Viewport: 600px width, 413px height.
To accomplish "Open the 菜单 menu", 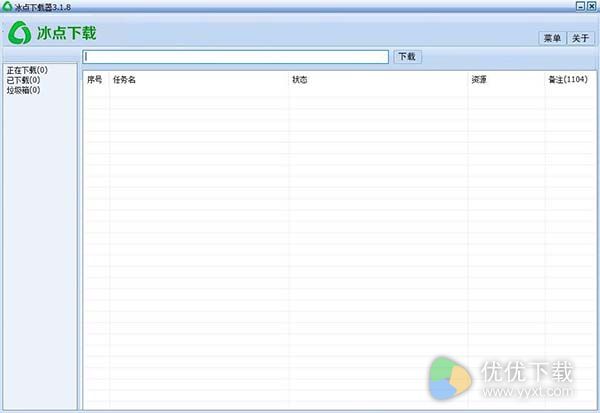I will (x=552, y=38).
